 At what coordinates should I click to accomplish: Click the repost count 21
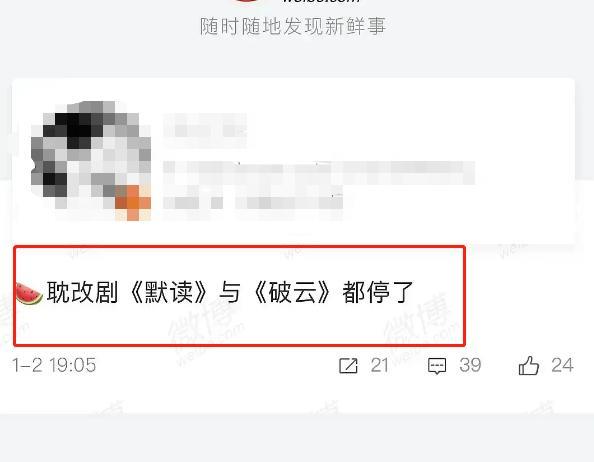[380, 366]
